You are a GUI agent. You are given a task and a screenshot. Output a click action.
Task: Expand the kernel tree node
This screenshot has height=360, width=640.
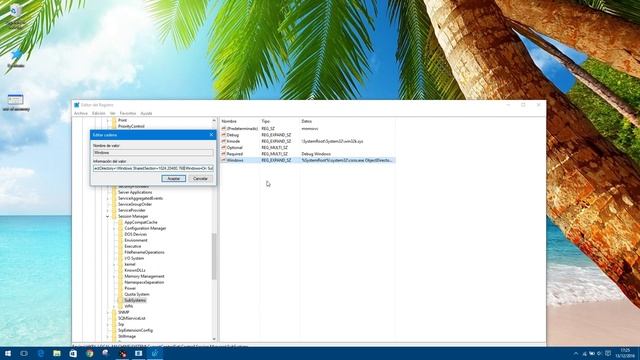click(114, 264)
